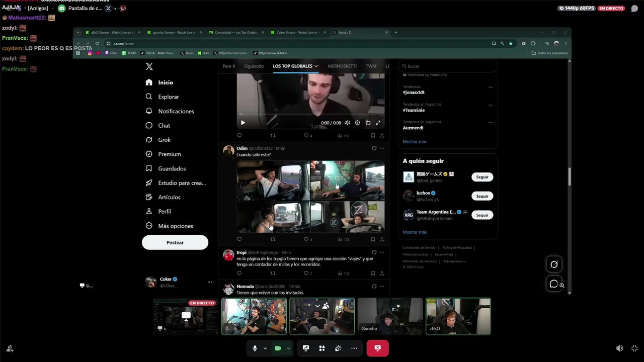Open the video settings gear
644x362 pixels.
click(357, 123)
